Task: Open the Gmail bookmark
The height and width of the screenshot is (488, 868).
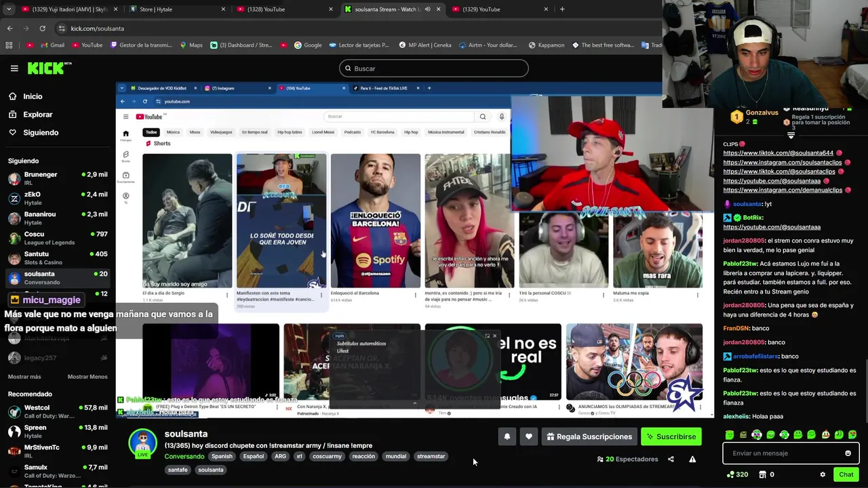Action: coord(52,45)
